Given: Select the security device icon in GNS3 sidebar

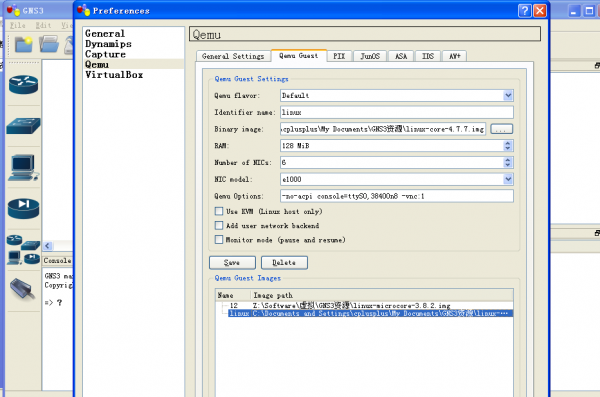Looking at the screenshot, I should click(x=23, y=208).
